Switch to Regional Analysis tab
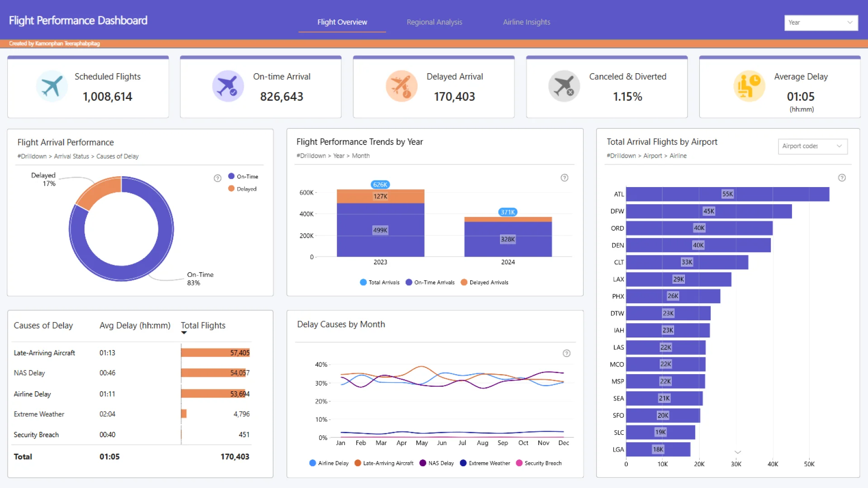Viewport: 868px width, 488px height. pyautogui.click(x=434, y=22)
